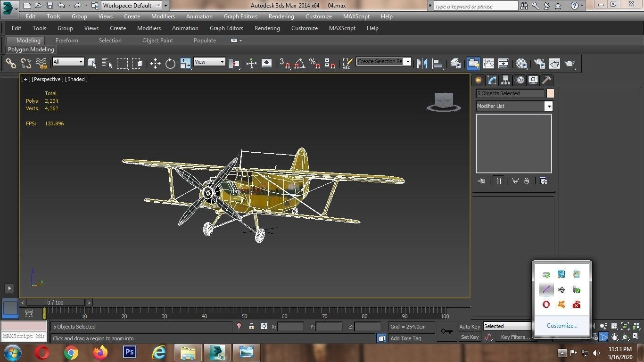
Task: Click Select and Manipulate tool
Action: [x=251, y=63]
